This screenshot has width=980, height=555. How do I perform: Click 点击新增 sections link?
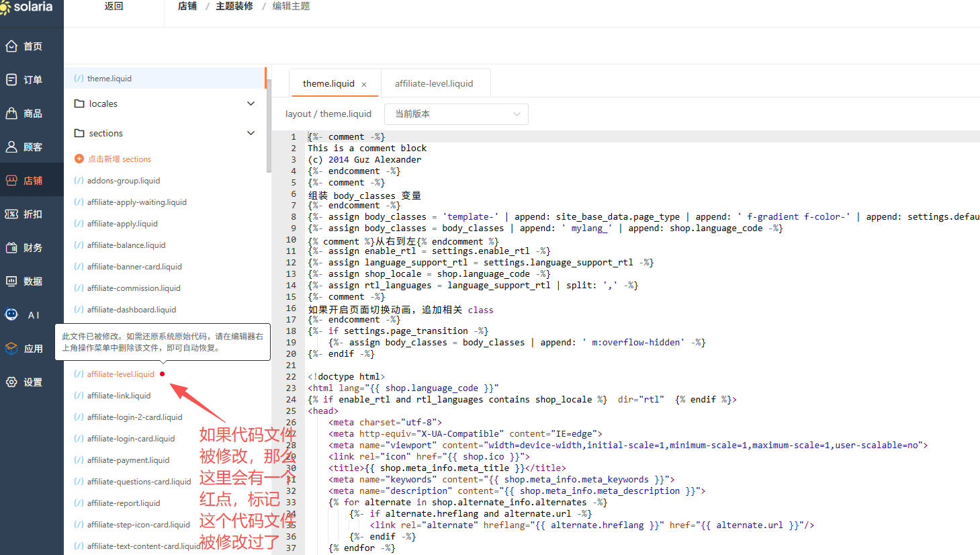[120, 159]
